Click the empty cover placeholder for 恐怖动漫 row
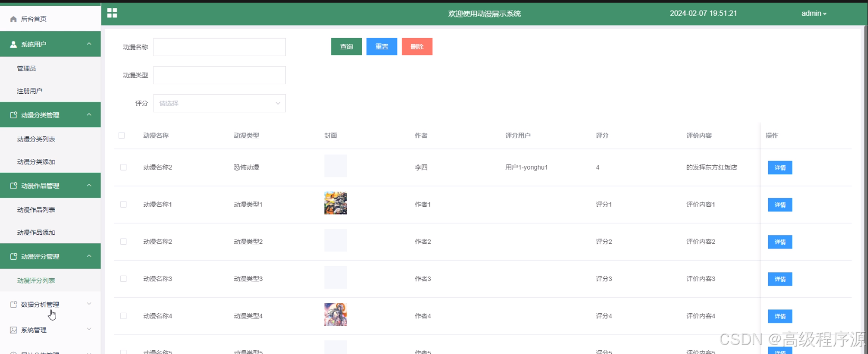Viewport: 868px width, 354px height. click(x=336, y=166)
